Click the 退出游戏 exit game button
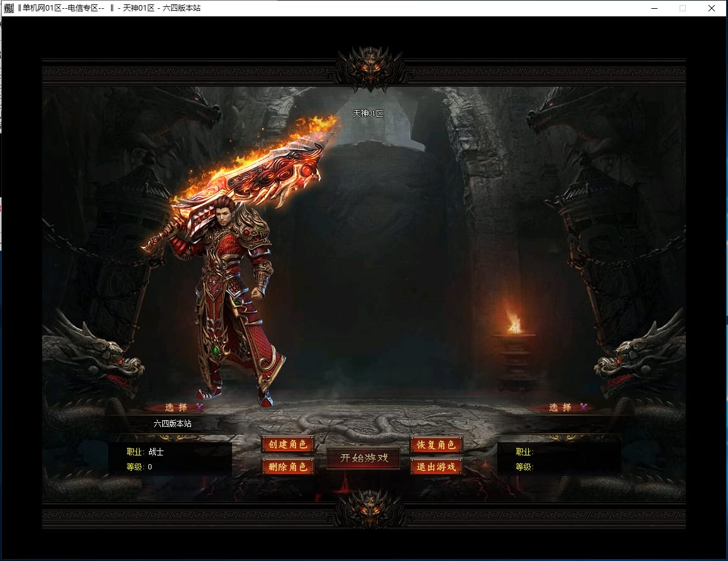The image size is (728, 561). tap(436, 466)
